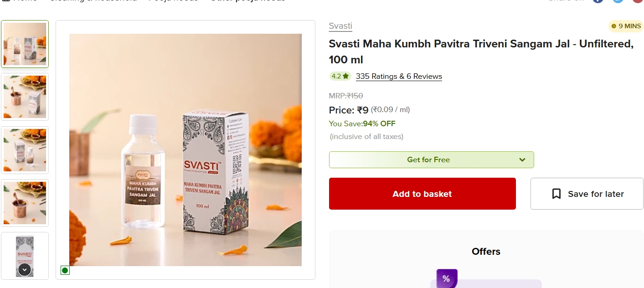
Task: Click the percentage icon in the Offers section
Action: click(446, 278)
